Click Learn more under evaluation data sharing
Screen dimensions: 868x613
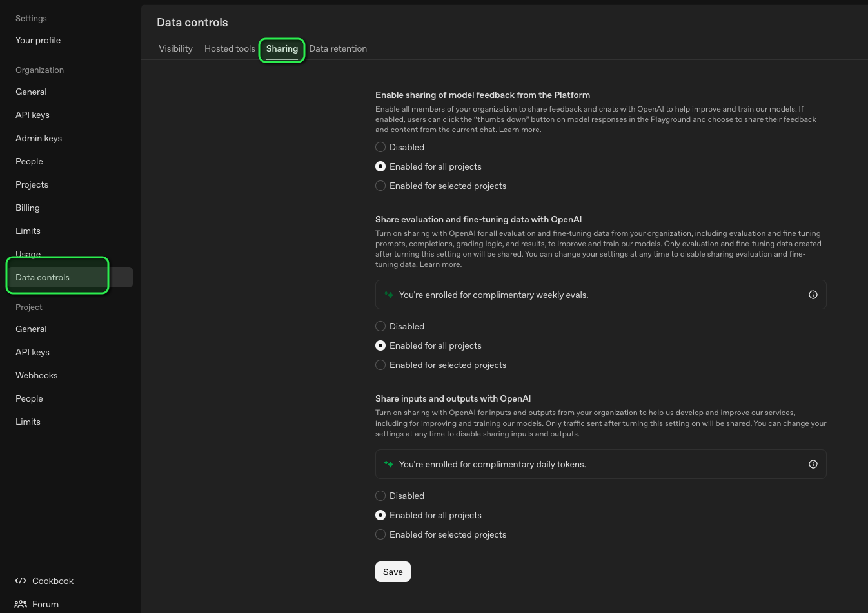pyautogui.click(x=440, y=264)
